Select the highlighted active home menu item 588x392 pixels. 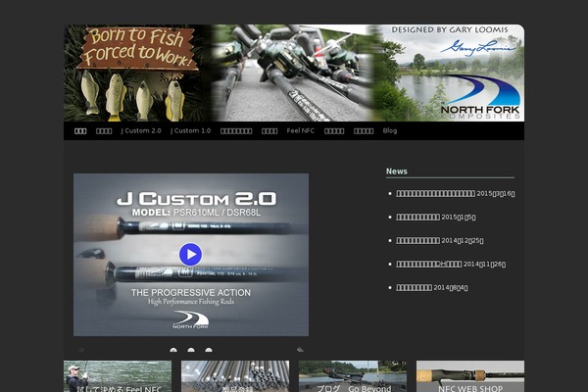click(x=80, y=131)
